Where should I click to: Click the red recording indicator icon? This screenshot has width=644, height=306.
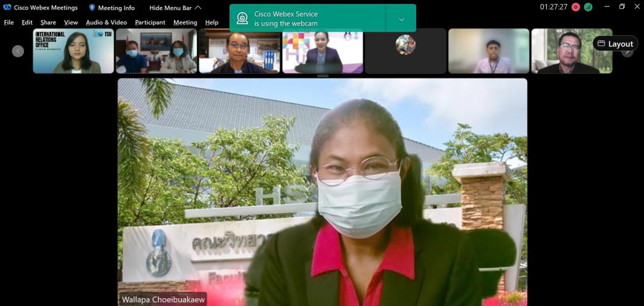tap(575, 7)
